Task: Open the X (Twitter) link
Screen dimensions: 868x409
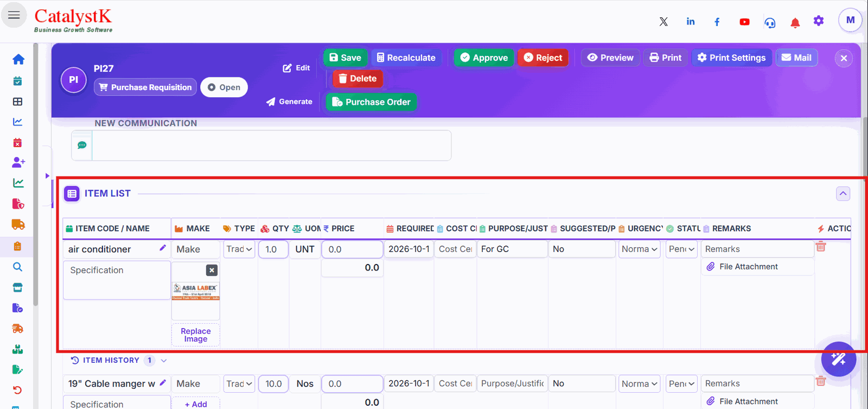Action: coord(663,22)
